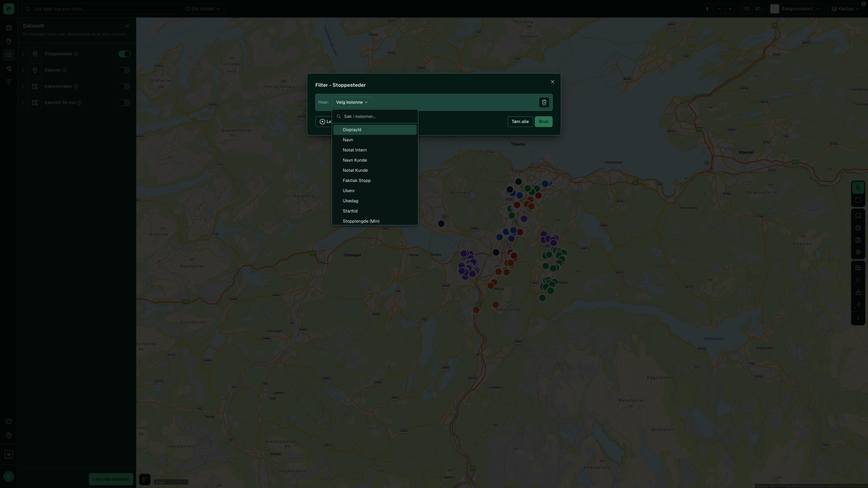Select Ukenr column entry

click(375, 191)
